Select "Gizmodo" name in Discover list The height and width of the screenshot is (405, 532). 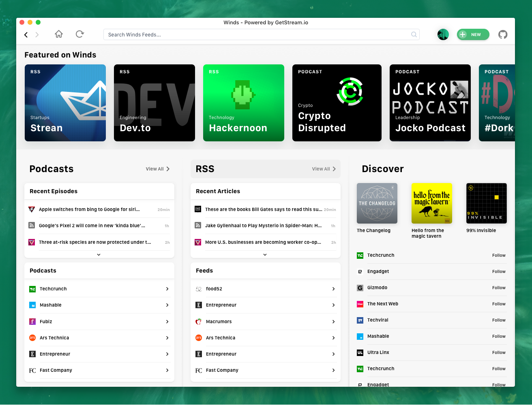point(378,288)
